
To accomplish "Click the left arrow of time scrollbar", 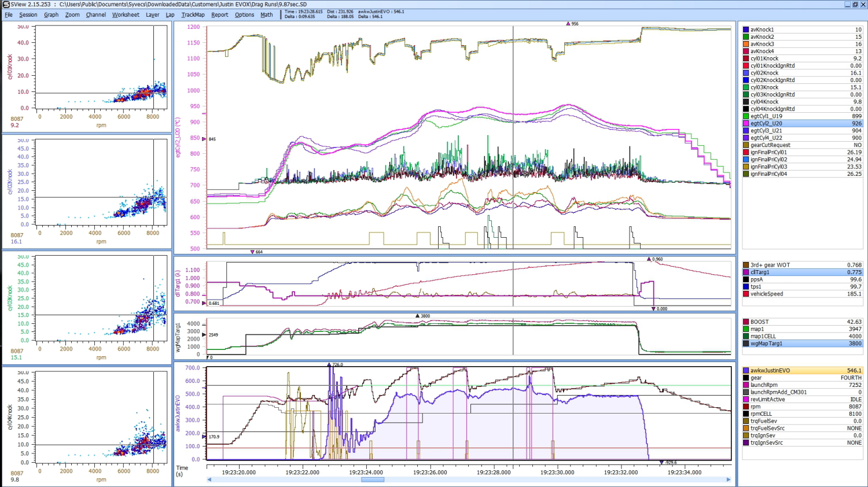I will 209,479.
